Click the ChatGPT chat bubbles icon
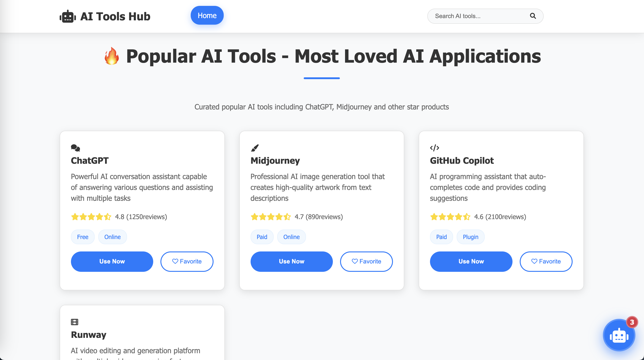This screenshot has width=644, height=360. click(75, 148)
